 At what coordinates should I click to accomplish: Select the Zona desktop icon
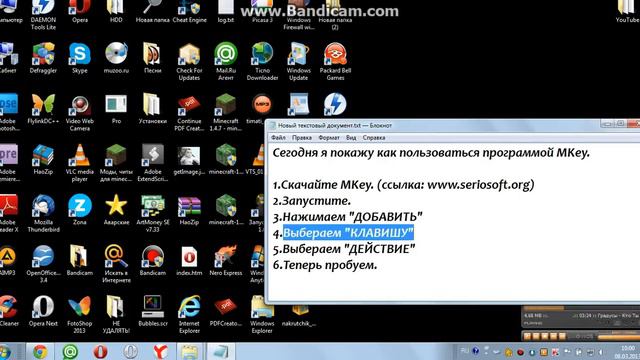(x=80, y=210)
